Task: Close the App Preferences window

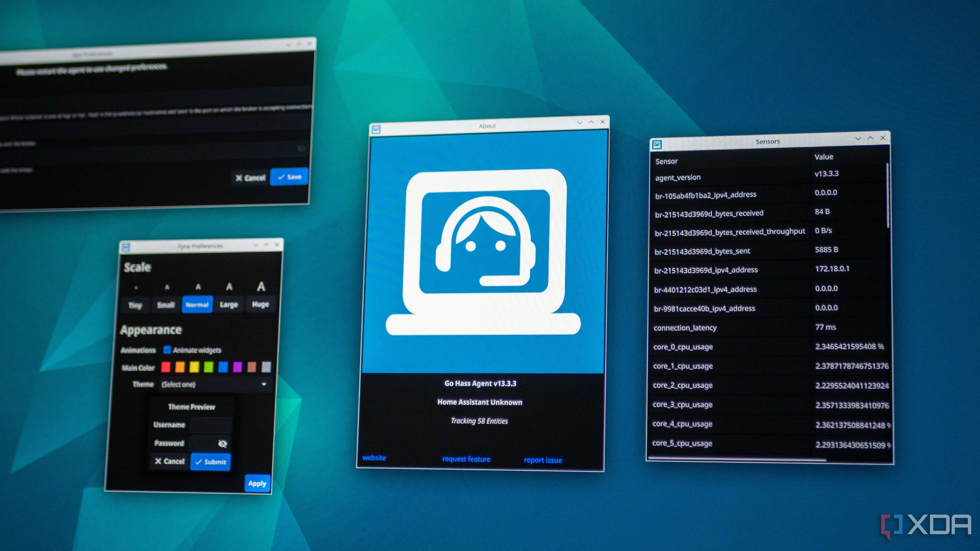Action: point(310,44)
